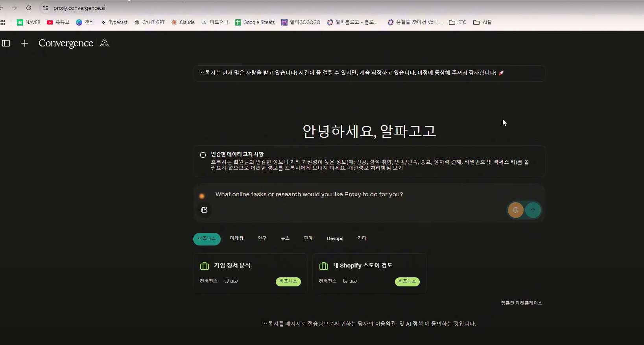644x345 pixels.
Task: Open the 본질을 찾아서 Vol.1 bookmark
Action: (415, 22)
